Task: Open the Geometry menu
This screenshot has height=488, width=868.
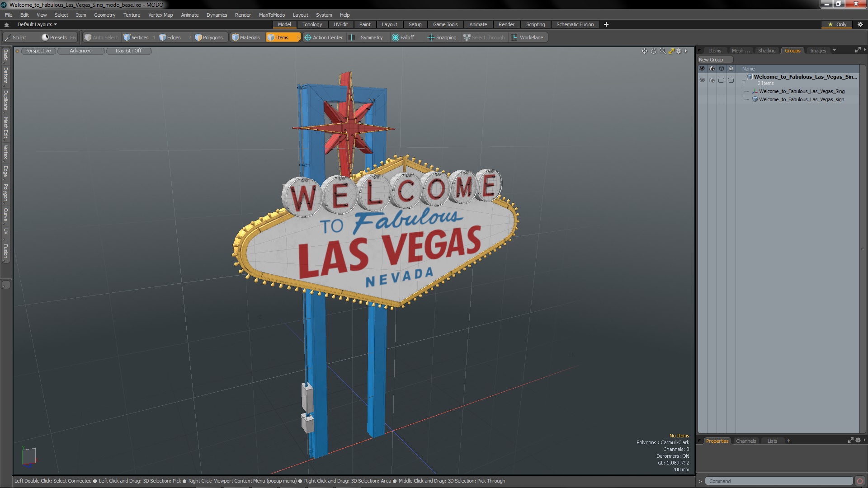Action: pos(104,15)
